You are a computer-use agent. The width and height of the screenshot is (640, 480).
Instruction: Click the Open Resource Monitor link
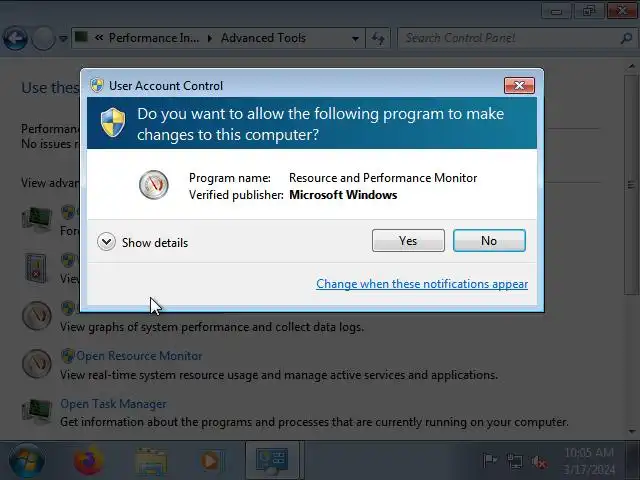139,356
